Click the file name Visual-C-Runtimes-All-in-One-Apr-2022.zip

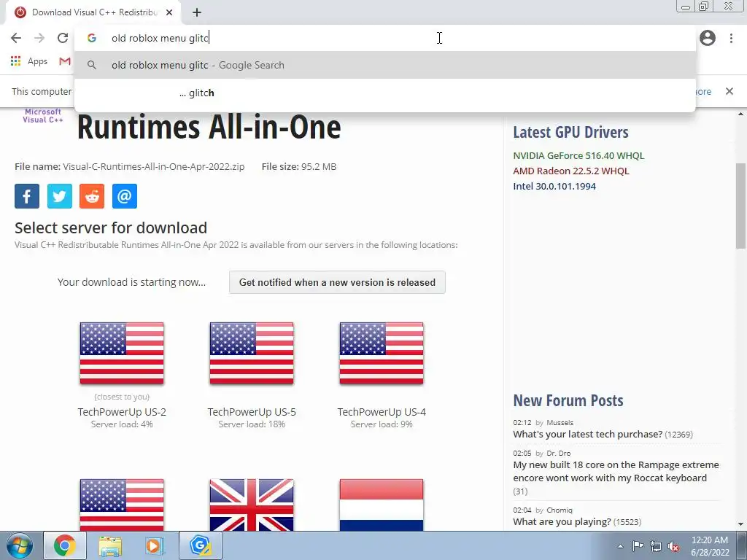click(x=154, y=167)
